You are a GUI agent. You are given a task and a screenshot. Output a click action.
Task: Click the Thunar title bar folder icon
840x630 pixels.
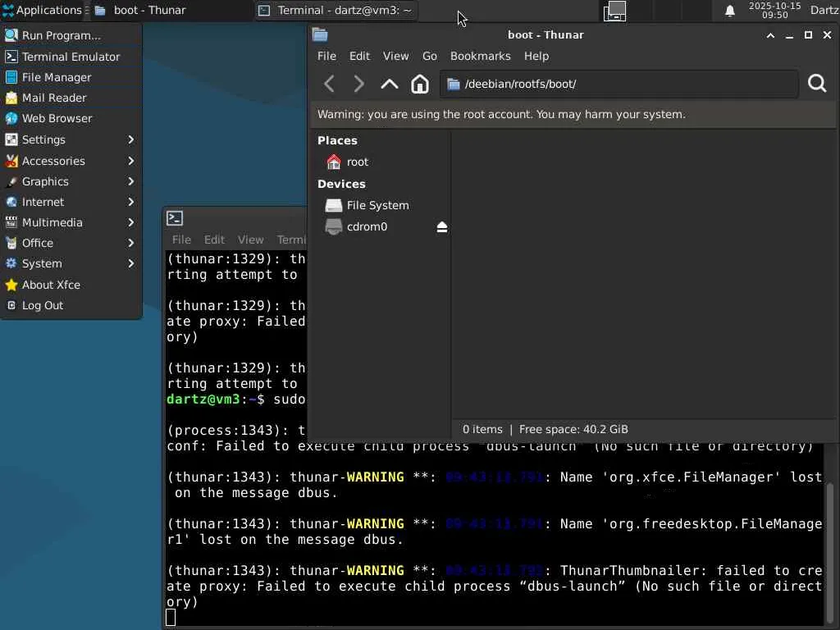[x=320, y=34]
